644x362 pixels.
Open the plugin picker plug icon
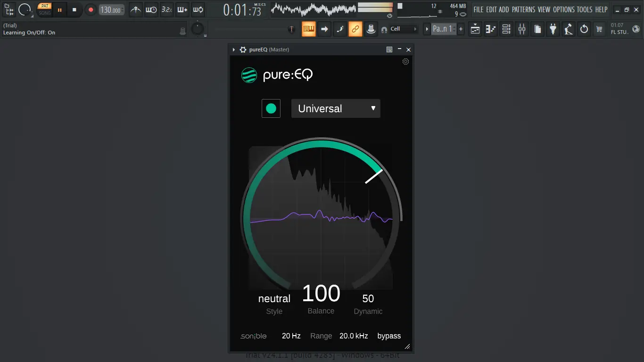point(553,29)
